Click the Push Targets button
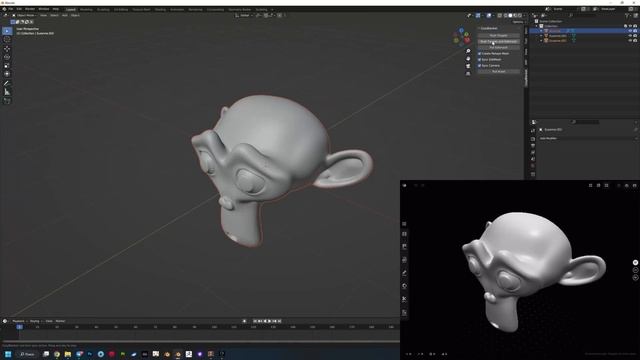 [498, 36]
